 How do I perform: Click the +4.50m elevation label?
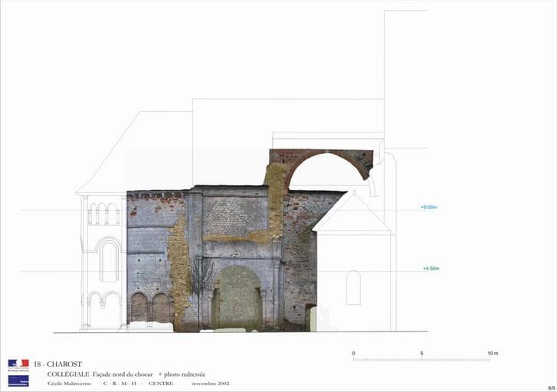pyautogui.click(x=431, y=269)
